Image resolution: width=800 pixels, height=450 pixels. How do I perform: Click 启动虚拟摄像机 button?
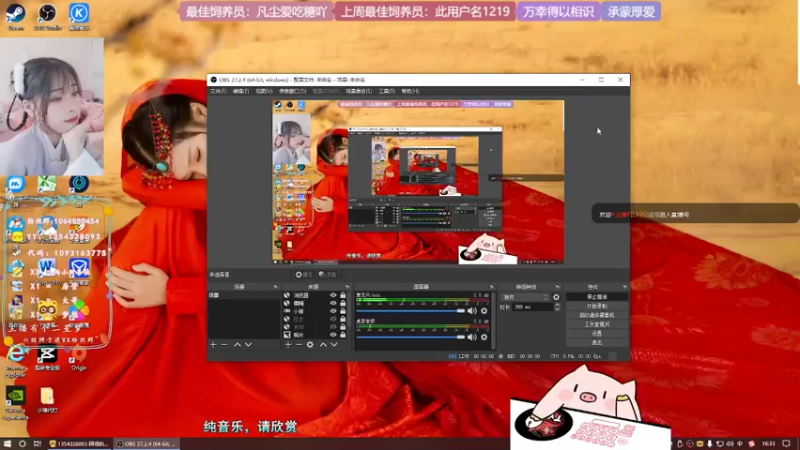[x=597, y=315]
